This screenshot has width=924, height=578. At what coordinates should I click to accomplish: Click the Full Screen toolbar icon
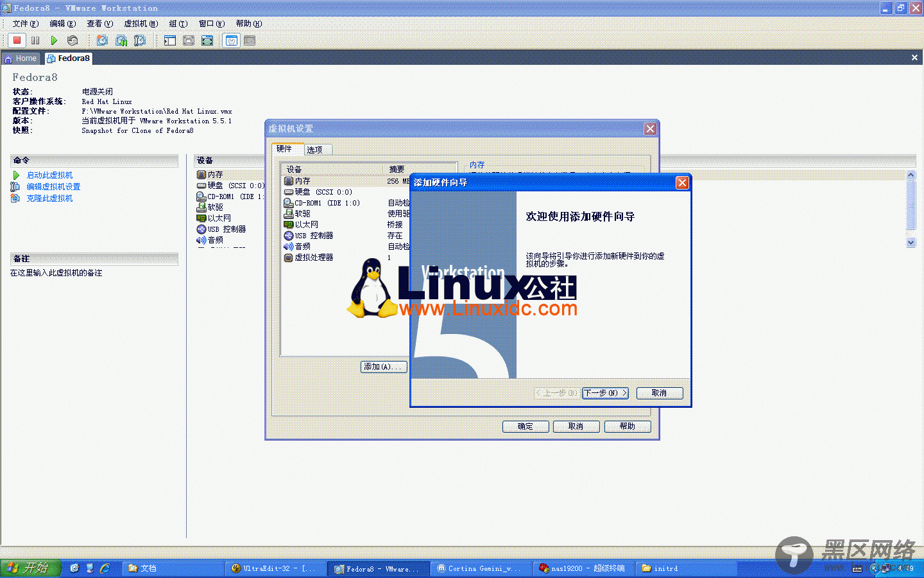[x=207, y=40]
